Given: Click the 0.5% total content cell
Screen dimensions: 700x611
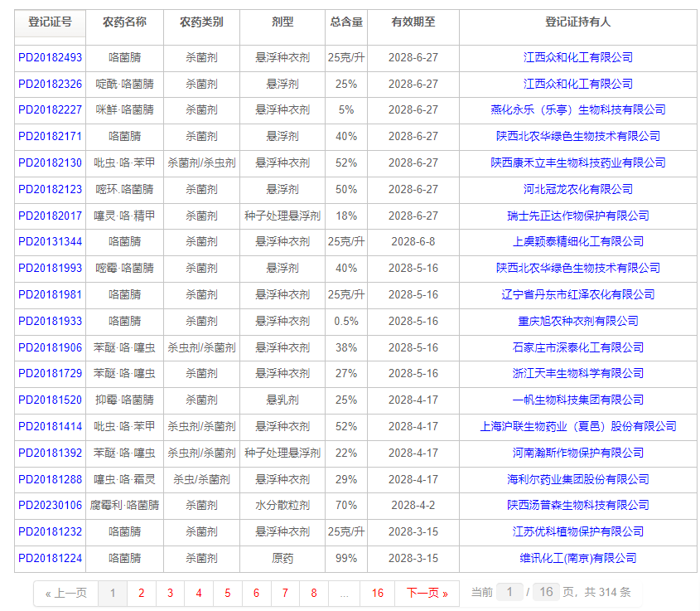Looking at the screenshot, I should (346, 321).
